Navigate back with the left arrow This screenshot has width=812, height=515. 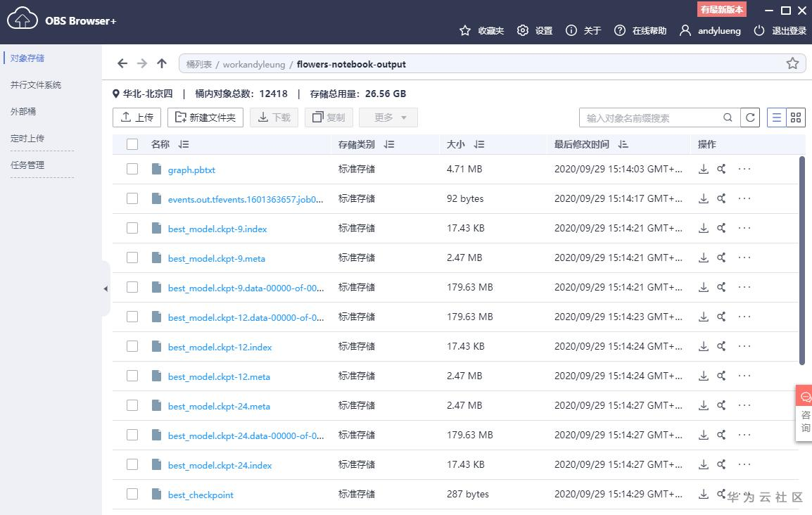(x=122, y=63)
